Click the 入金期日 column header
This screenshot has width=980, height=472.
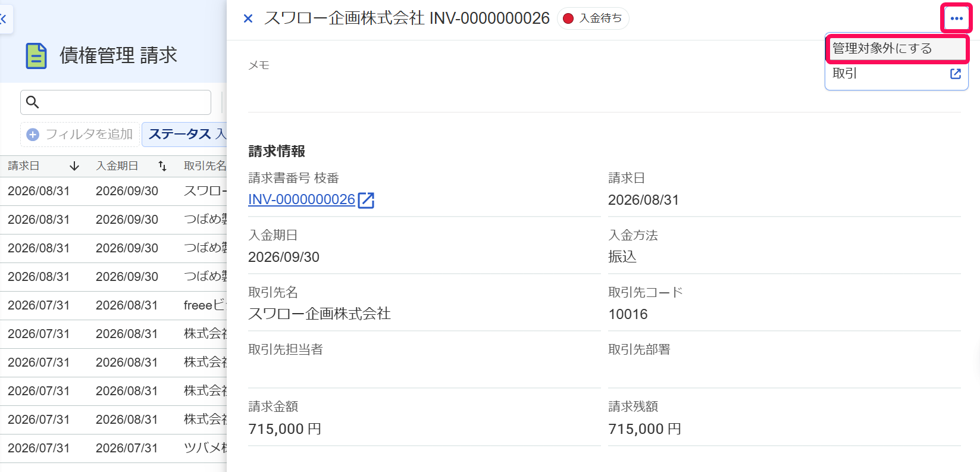pos(117,166)
